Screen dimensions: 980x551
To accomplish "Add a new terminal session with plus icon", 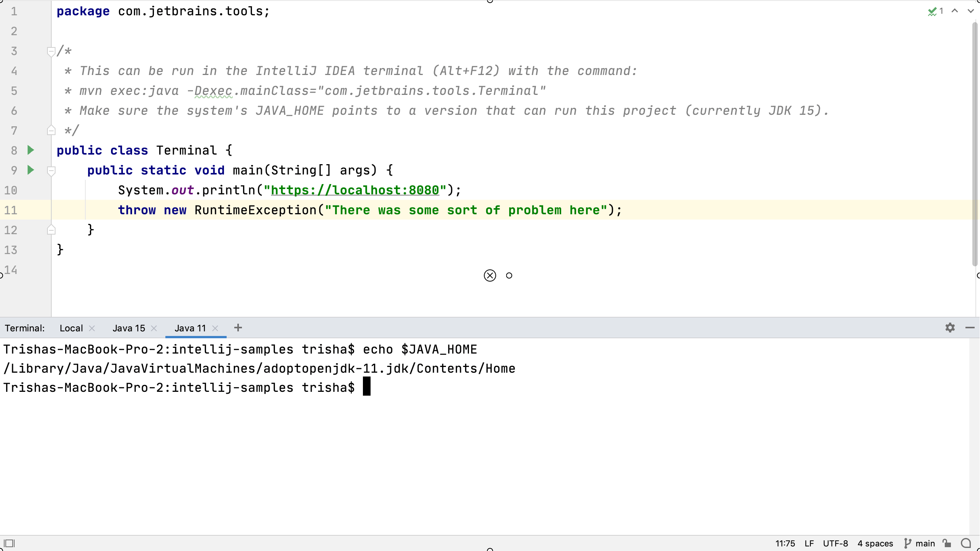I will pyautogui.click(x=238, y=328).
